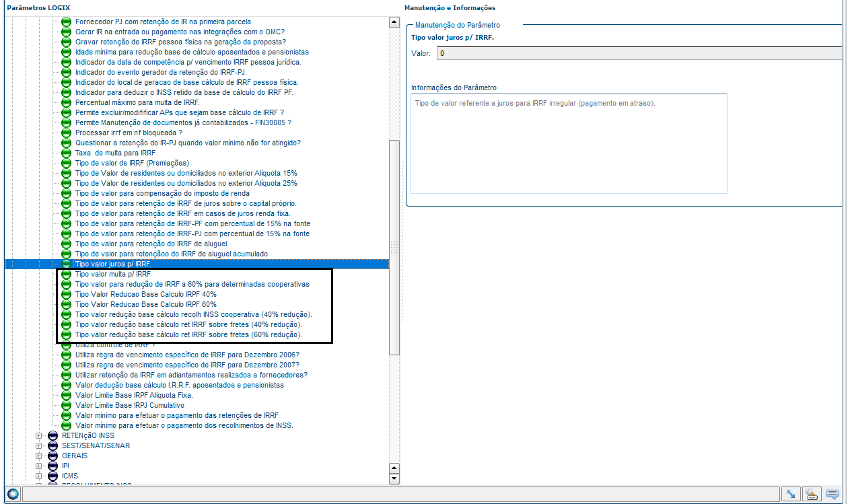The height and width of the screenshot is (504, 850).
Task: Select 'Idade mínima para redução base de cálculo aposentados'
Action: tap(192, 52)
